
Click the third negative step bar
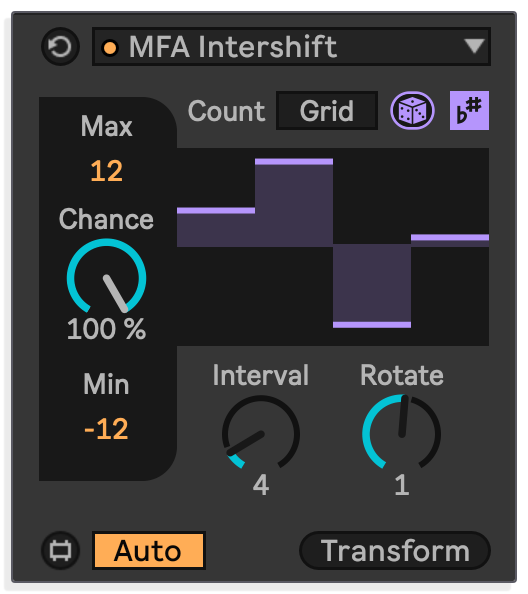(x=372, y=286)
